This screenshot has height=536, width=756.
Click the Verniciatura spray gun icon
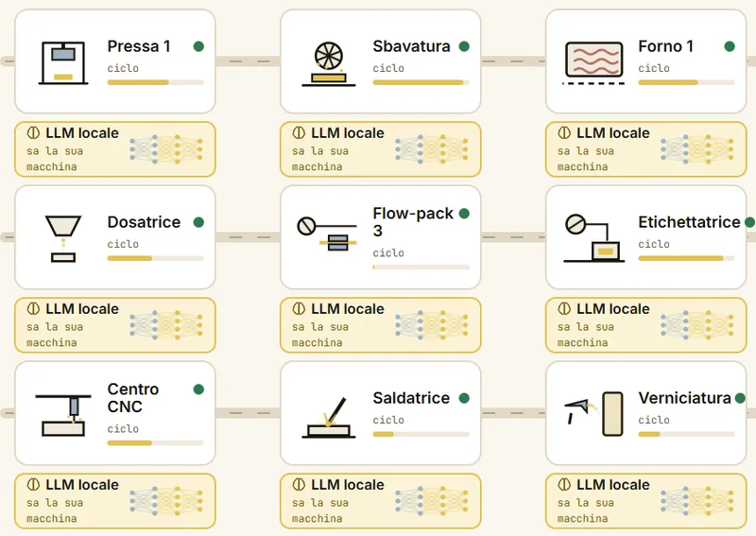coord(593,414)
